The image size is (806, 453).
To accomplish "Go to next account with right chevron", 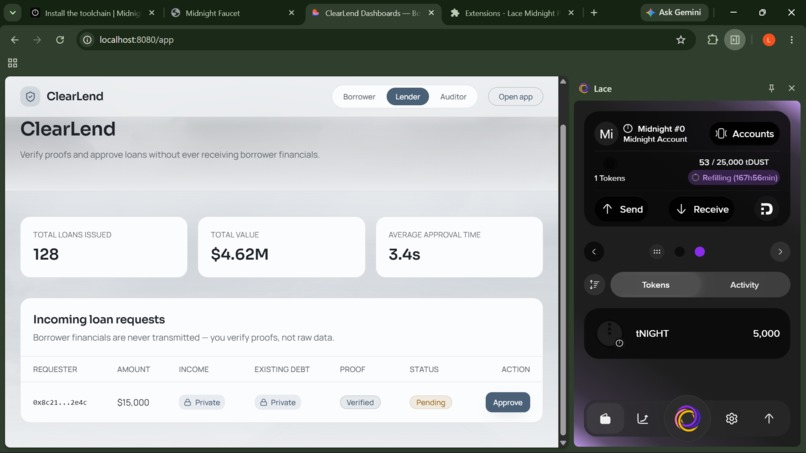I will pos(780,251).
